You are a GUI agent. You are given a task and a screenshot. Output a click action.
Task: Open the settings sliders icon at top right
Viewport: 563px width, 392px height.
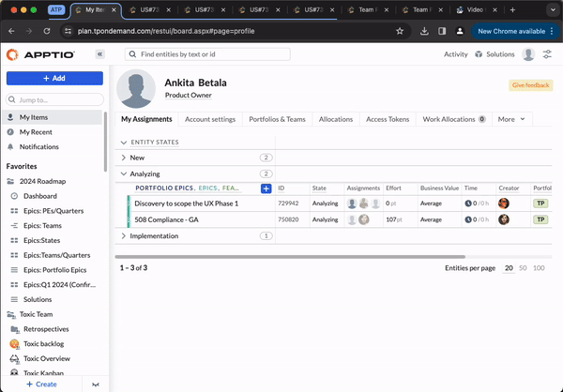(x=547, y=54)
